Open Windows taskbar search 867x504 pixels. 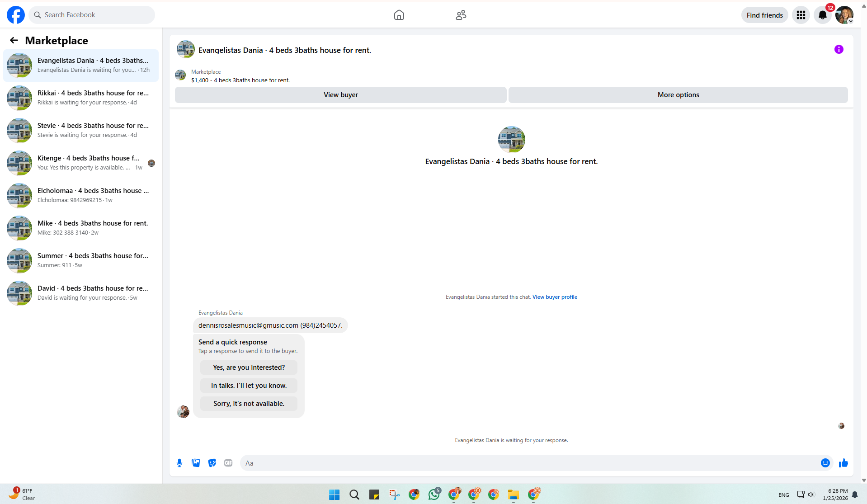pyautogui.click(x=354, y=495)
